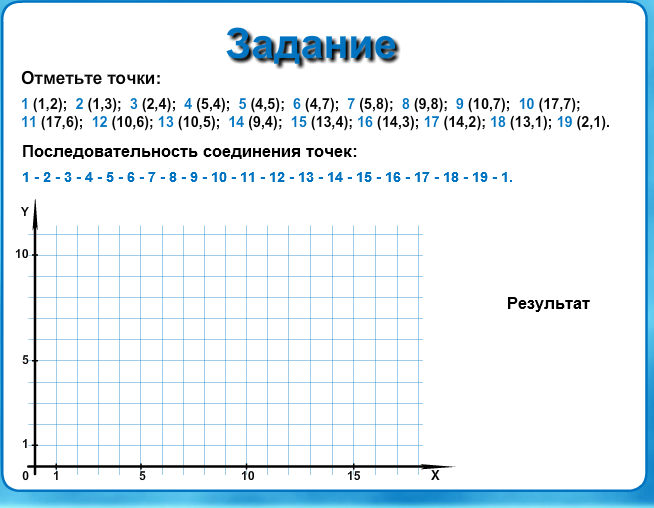Click tick label 15 on the X axis

pyautogui.click(x=353, y=477)
